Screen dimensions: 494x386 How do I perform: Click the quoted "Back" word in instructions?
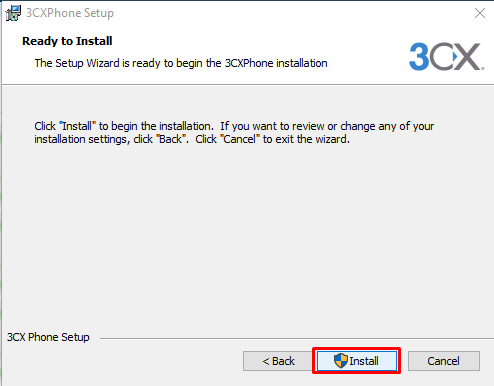tap(171, 139)
